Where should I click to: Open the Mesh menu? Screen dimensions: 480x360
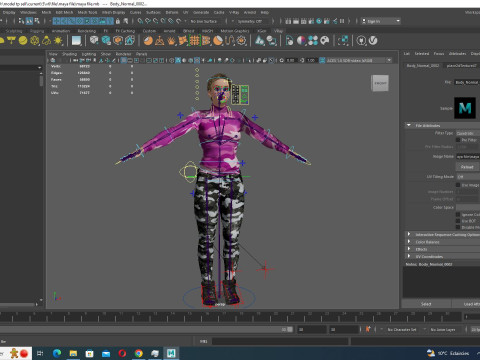(46, 12)
